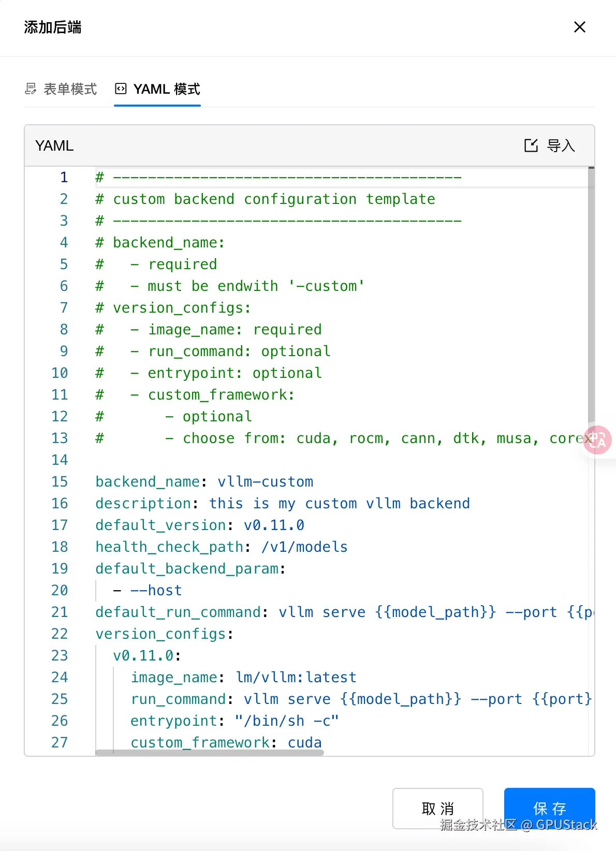Click the form mode icon
Image resolution: width=616 pixels, height=851 pixels.
coord(31,89)
